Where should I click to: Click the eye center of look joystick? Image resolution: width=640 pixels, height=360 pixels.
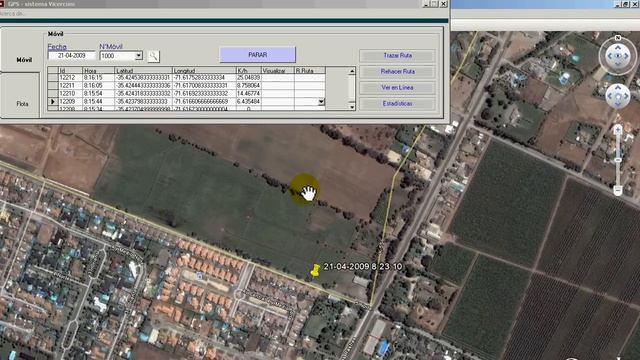pyautogui.click(x=618, y=56)
